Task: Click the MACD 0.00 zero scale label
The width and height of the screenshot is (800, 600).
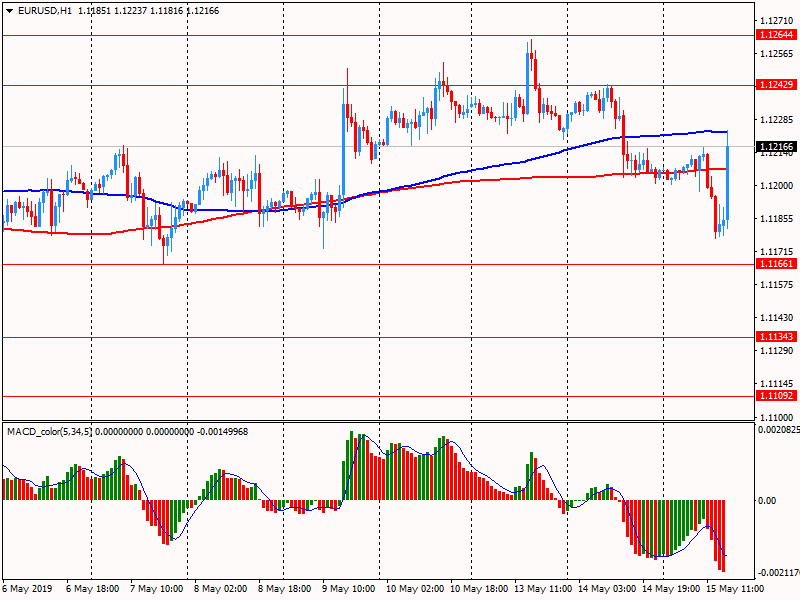Action: pos(766,500)
